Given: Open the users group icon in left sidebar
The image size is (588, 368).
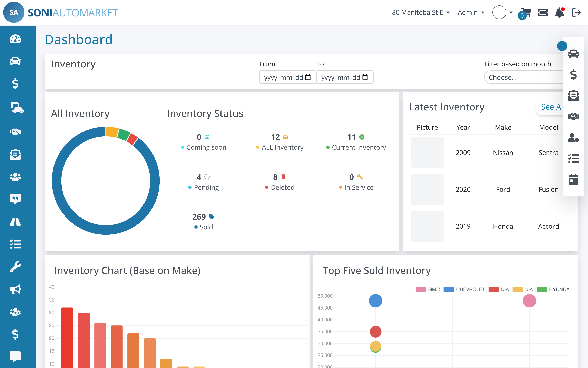Looking at the screenshot, I should 15,177.
